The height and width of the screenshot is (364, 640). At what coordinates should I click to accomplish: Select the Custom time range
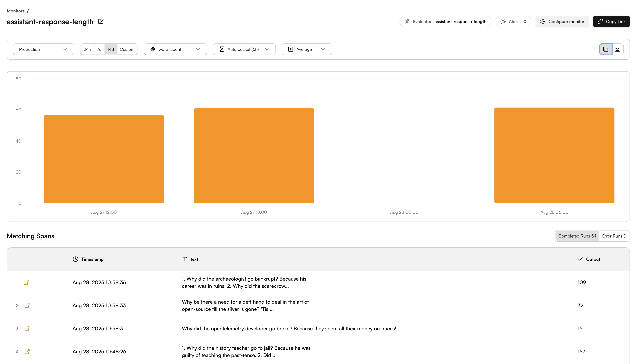[x=127, y=49]
